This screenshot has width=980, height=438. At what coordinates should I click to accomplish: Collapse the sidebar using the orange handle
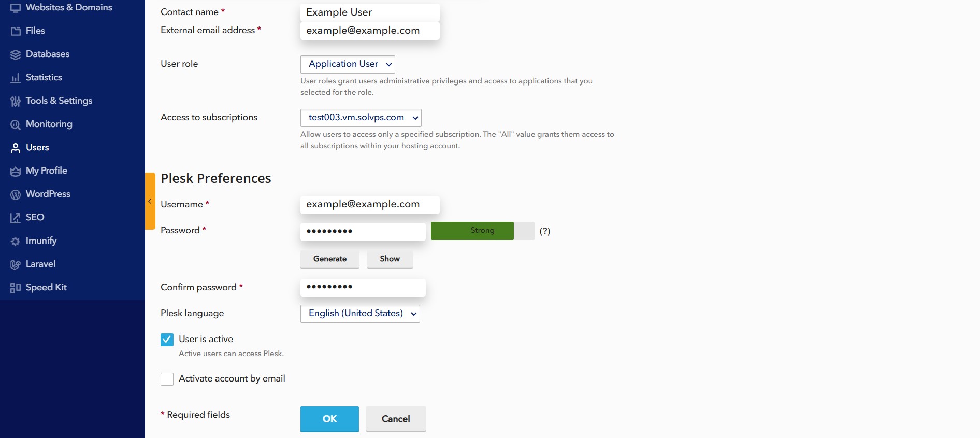(x=150, y=201)
